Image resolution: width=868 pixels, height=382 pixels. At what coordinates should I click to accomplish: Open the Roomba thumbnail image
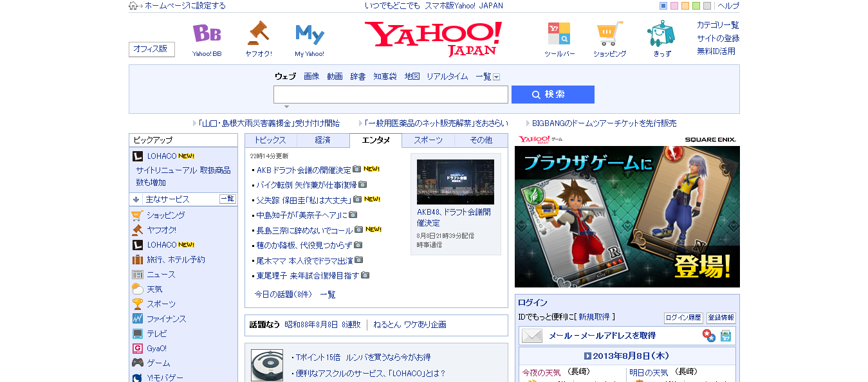click(x=267, y=365)
